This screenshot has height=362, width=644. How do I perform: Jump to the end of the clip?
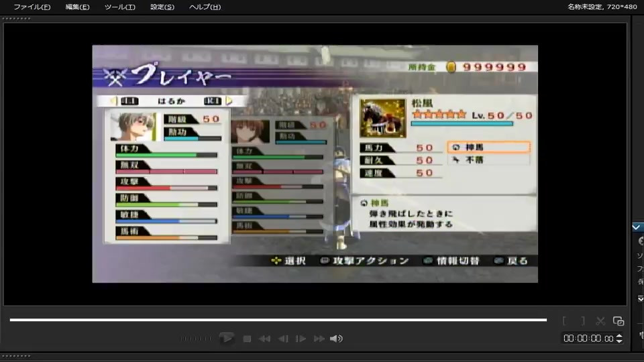coord(319,339)
